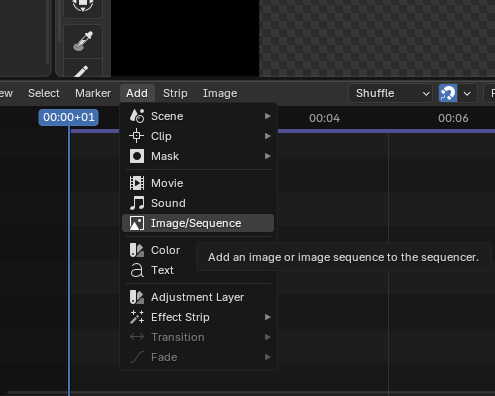Click the 00:04 timeline ruler label
495x396 pixels.
point(324,118)
